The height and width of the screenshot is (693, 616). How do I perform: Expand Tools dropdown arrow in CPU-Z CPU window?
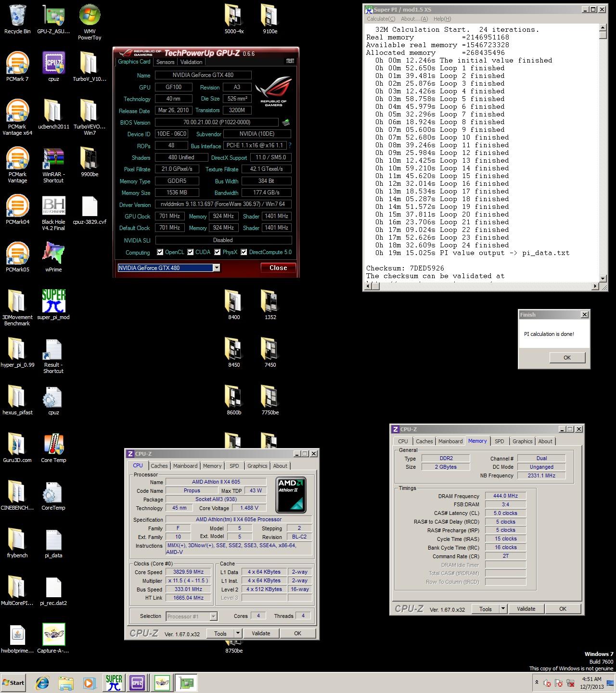pyautogui.click(x=238, y=633)
